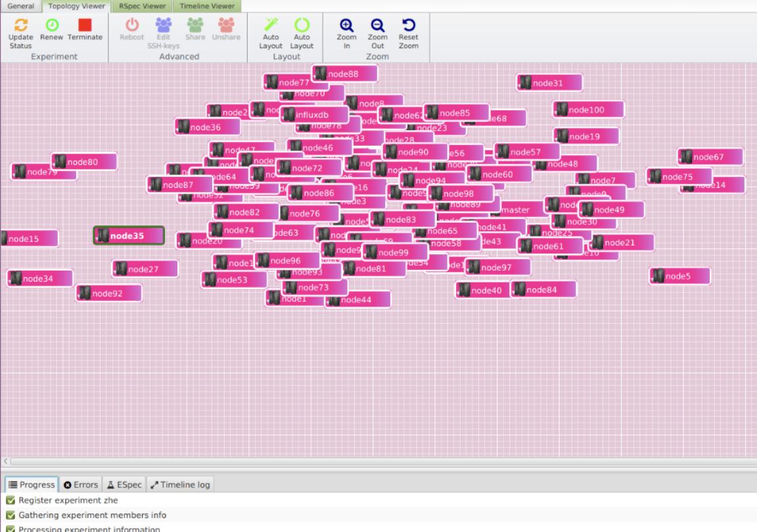This screenshot has height=532, width=757.
Task: View the Timeline log tab
Action: click(180, 485)
